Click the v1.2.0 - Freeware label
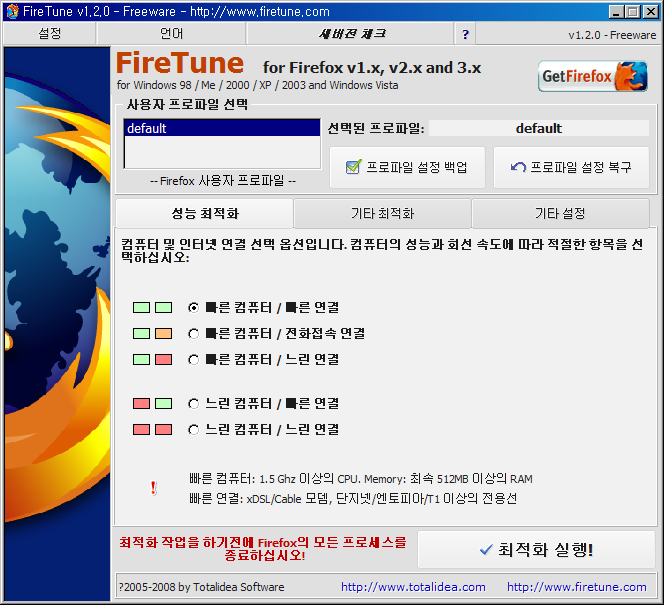Image resolution: width=664 pixels, height=605 pixels. [x=612, y=35]
